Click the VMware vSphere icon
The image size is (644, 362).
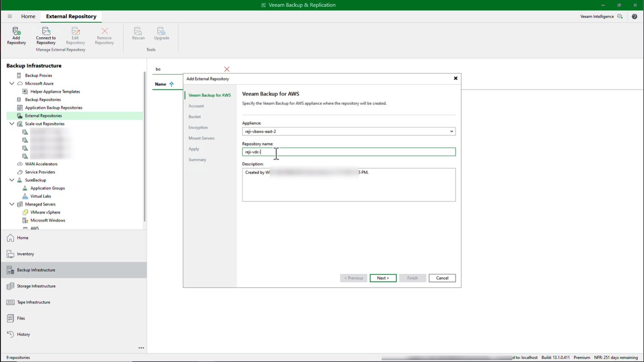click(25, 212)
